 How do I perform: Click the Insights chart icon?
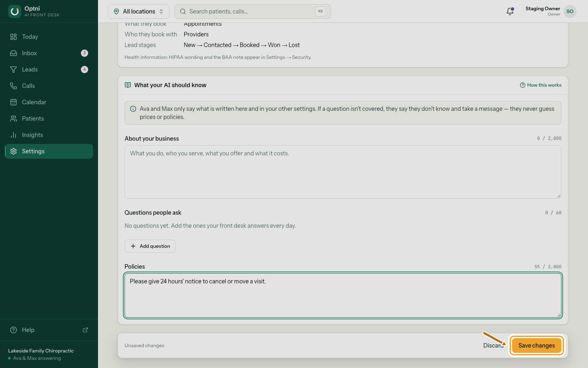pyautogui.click(x=13, y=135)
